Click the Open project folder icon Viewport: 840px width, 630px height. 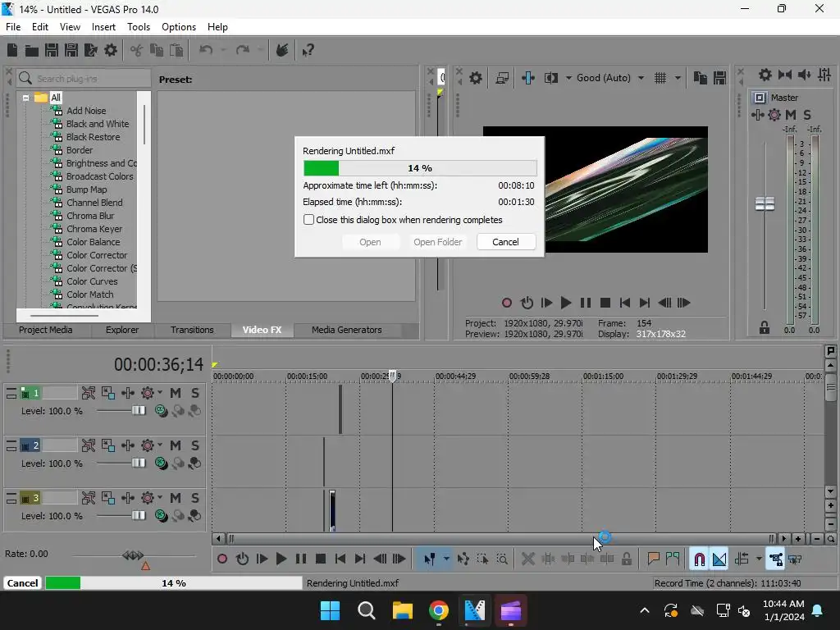point(32,50)
